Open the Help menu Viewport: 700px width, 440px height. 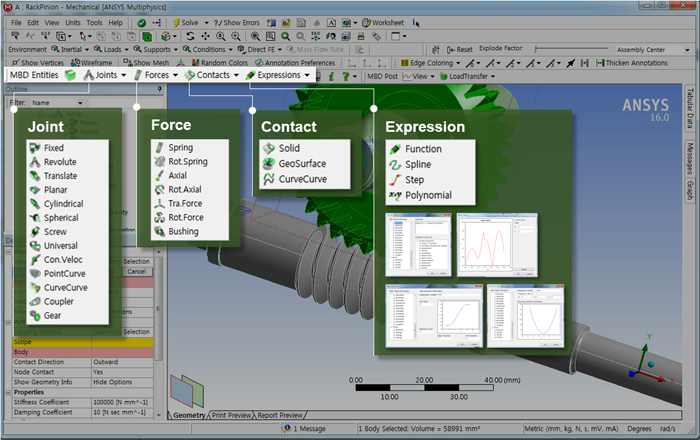click(x=115, y=23)
